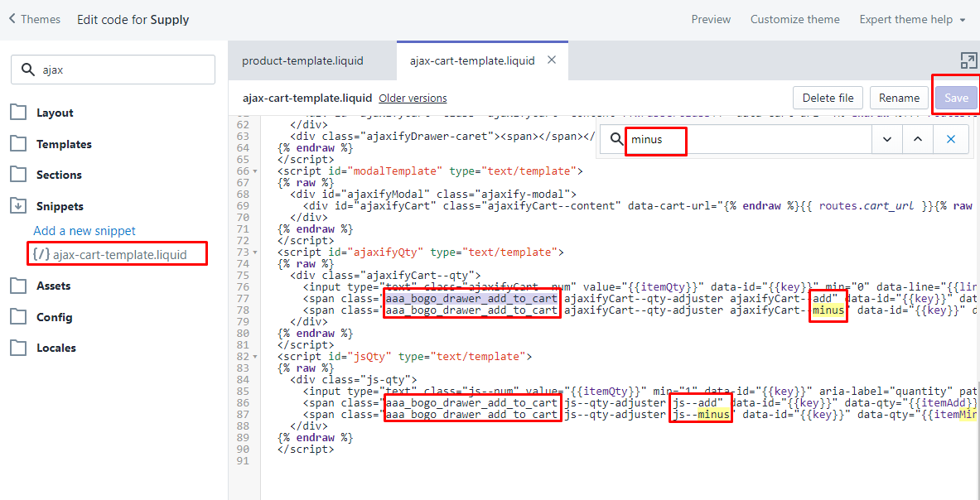Open Customize theme
The image size is (980, 500).
pos(795,19)
